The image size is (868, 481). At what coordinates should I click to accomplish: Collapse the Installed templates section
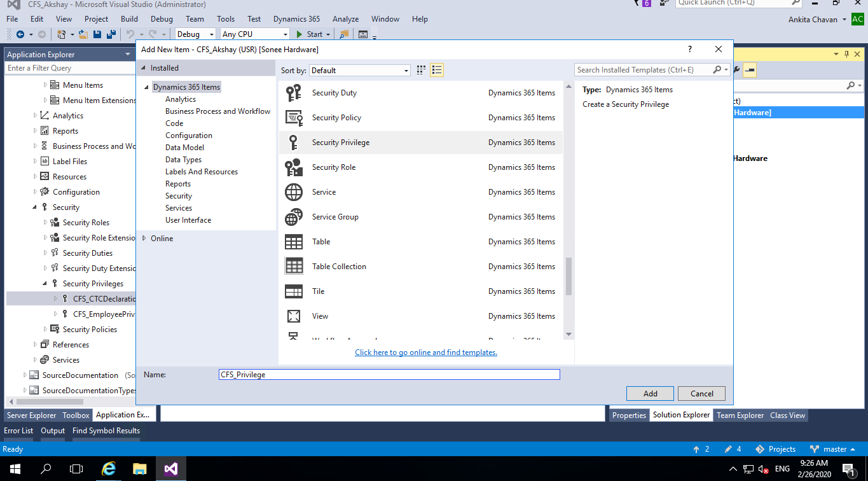pos(143,68)
